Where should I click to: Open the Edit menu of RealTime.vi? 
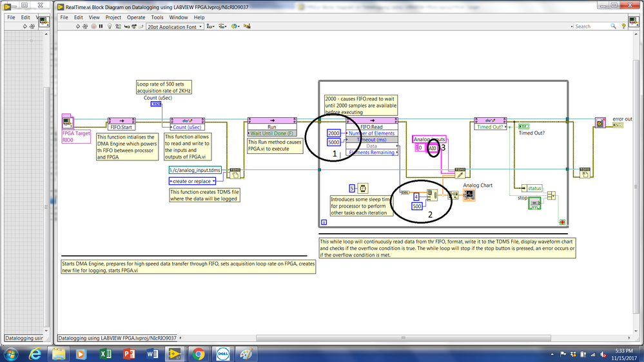click(79, 17)
